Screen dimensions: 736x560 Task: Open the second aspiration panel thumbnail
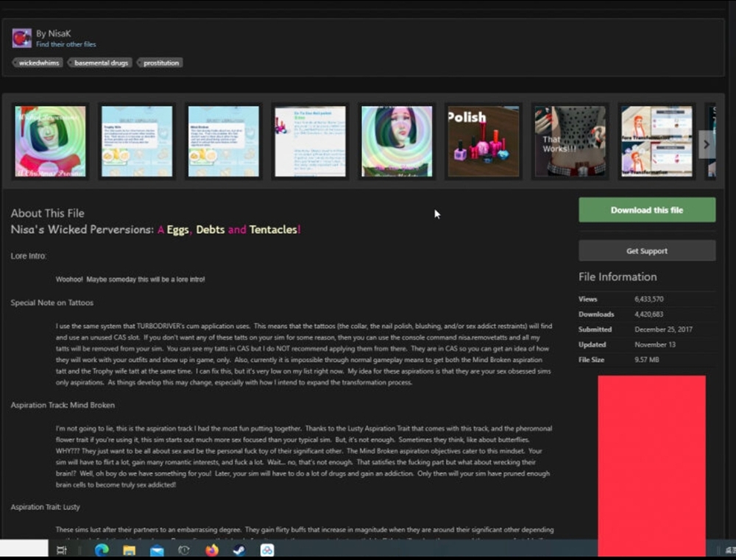tap(137, 141)
